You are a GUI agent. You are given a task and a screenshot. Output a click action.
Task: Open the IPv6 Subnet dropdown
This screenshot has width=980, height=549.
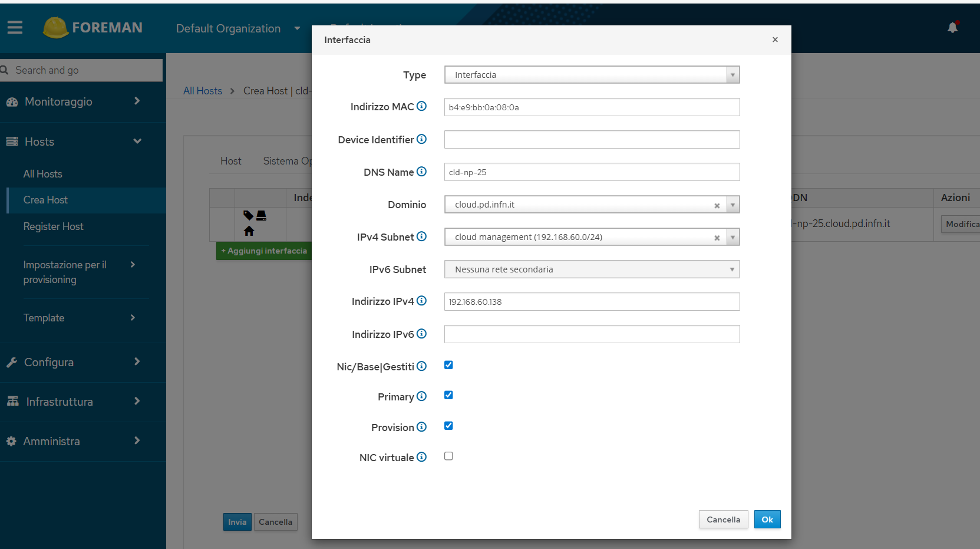click(592, 269)
